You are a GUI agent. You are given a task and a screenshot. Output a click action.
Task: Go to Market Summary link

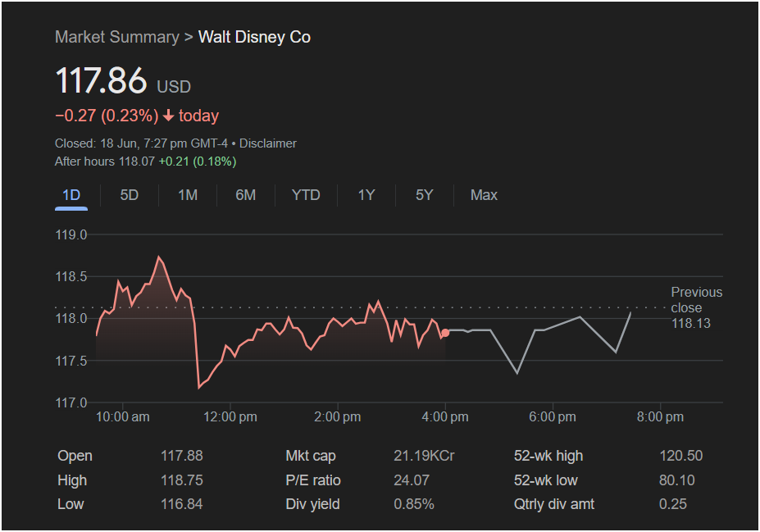click(116, 38)
